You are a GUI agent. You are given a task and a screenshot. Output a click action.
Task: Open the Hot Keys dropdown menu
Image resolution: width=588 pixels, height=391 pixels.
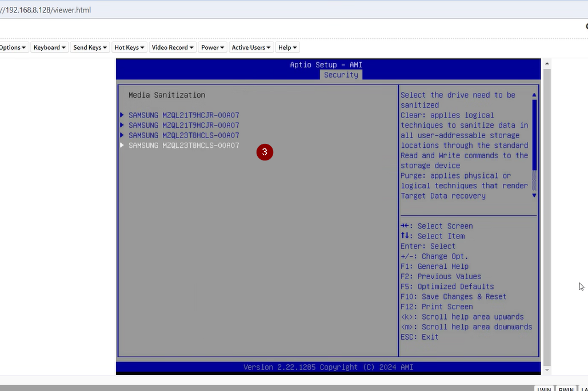click(129, 47)
